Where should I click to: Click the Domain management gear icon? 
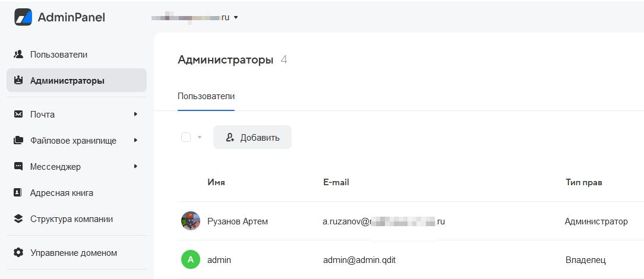18,253
